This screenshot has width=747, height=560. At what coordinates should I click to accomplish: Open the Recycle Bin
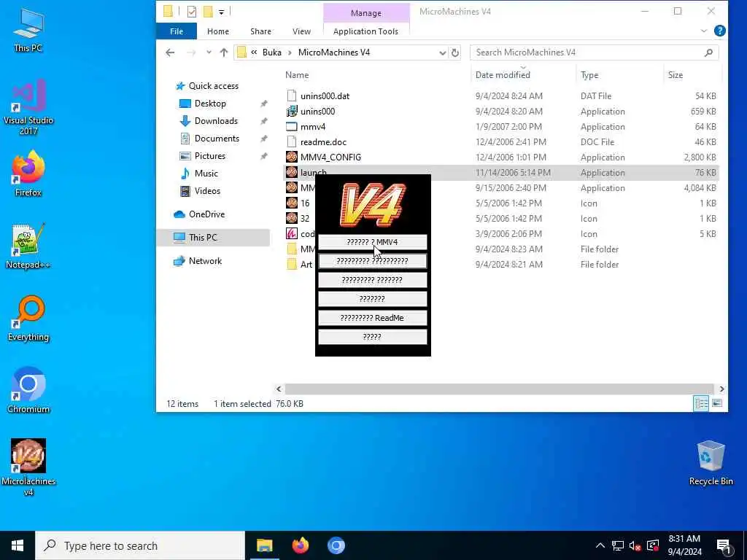[x=711, y=463]
